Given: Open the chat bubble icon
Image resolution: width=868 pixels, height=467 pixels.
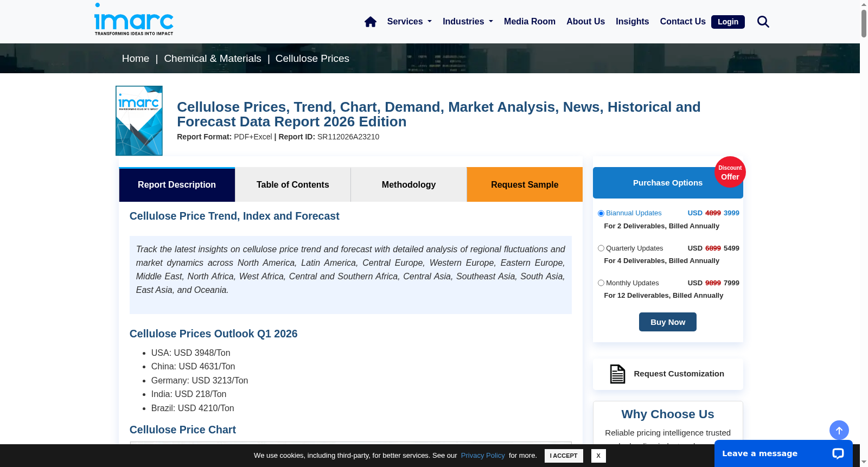Looking at the screenshot, I should (838, 453).
